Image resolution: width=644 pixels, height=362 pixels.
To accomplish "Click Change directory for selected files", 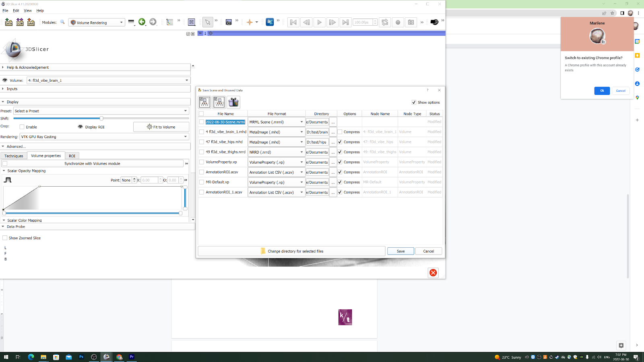I will 291,251.
